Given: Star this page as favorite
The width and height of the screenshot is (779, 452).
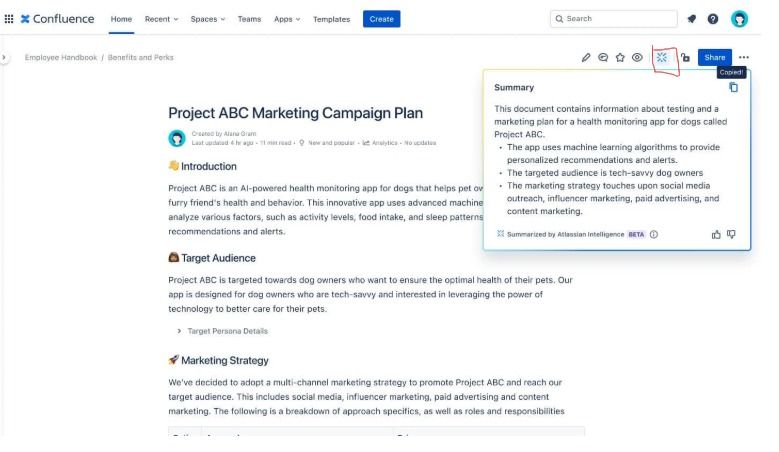Looking at the screenshot, I should [620, 58].
